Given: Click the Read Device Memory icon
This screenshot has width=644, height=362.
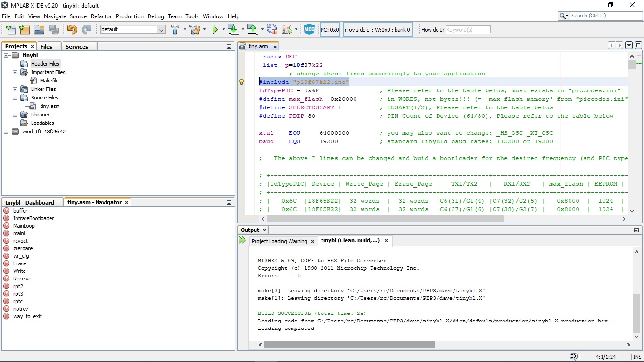Looking at the screenshot, I should coord(252,30).
